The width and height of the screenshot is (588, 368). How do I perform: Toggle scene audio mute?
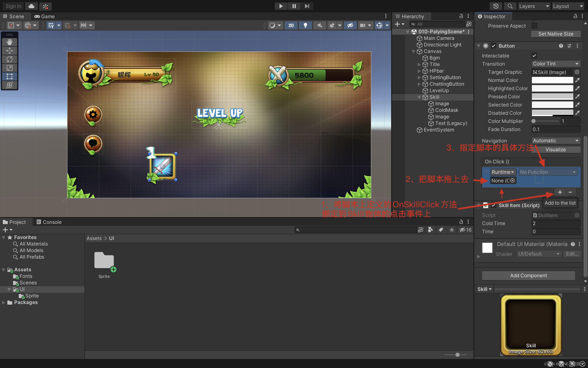pyautogui.click(x=320, y=25)
